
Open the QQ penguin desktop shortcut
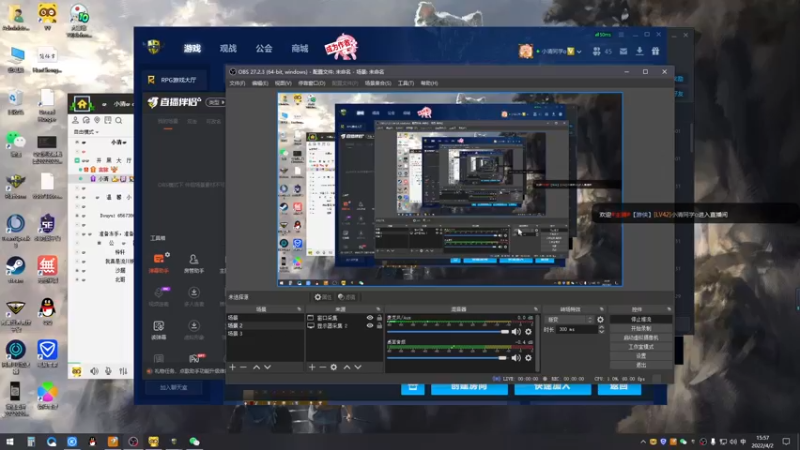[x=47, y=311]
